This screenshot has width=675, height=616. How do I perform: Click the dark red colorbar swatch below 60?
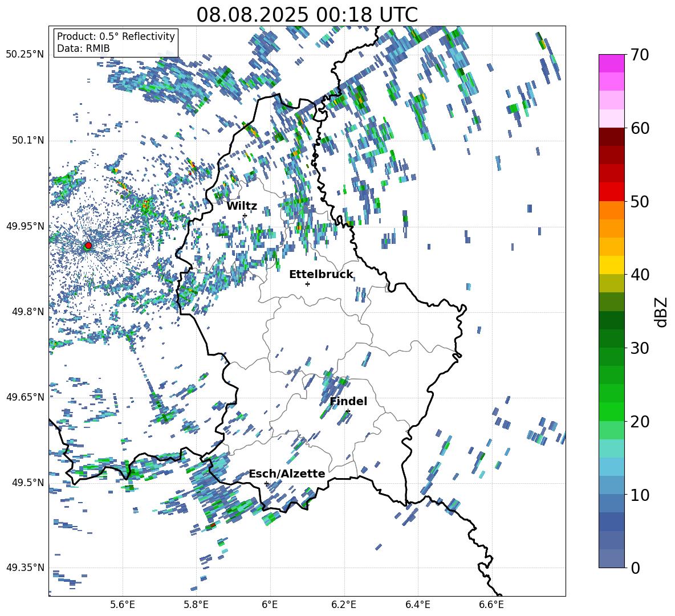tap(612, 137)
